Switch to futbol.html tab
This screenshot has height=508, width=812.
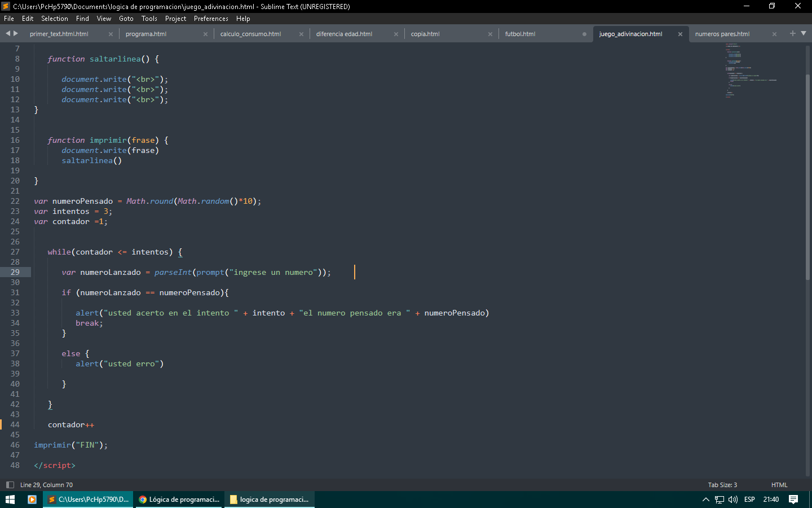(x=520, y=34)
